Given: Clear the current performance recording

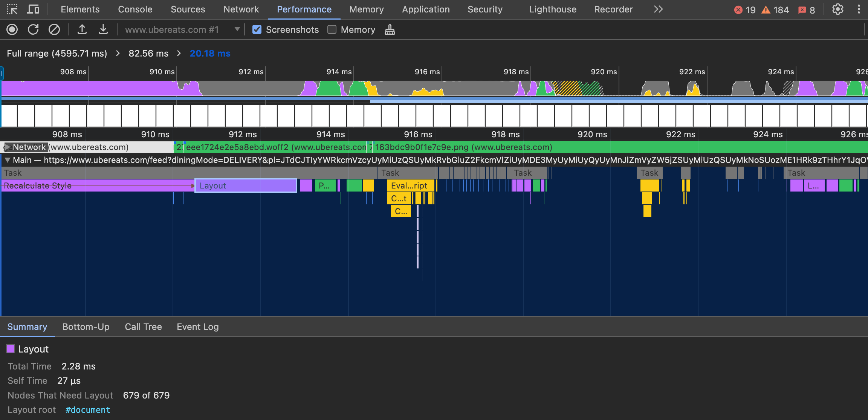Looking at the screenshot, I should pos(54,29).
